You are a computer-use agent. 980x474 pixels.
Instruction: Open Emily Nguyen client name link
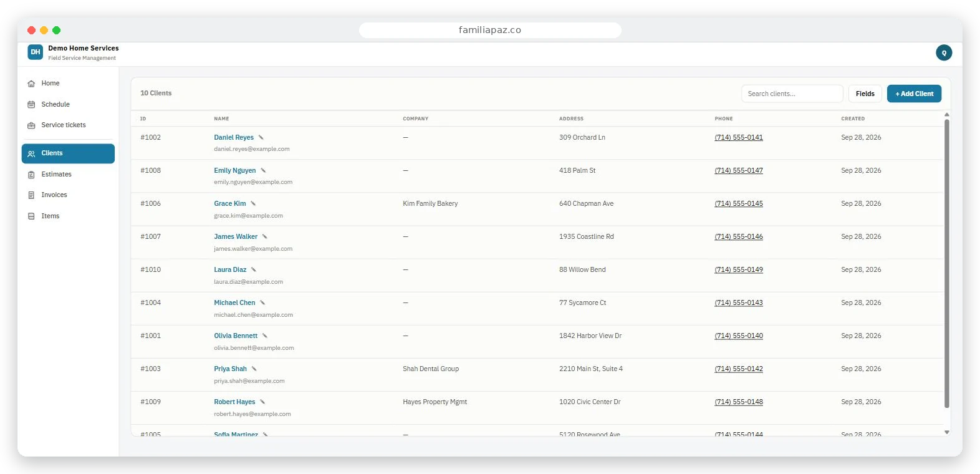click(x=235, y=170)
